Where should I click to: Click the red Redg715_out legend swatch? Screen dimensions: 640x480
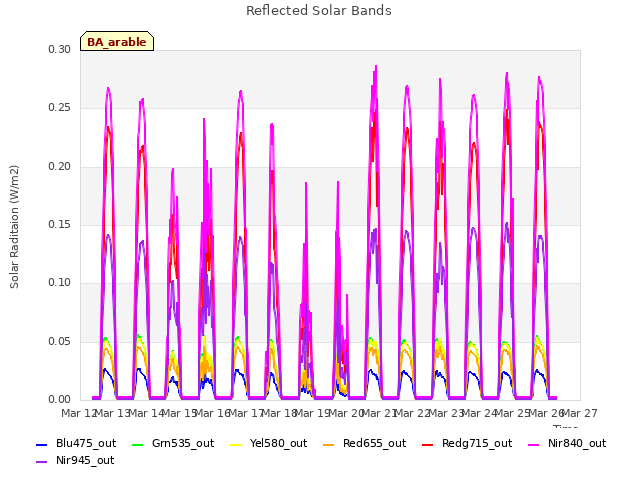[x=428, y=445]
